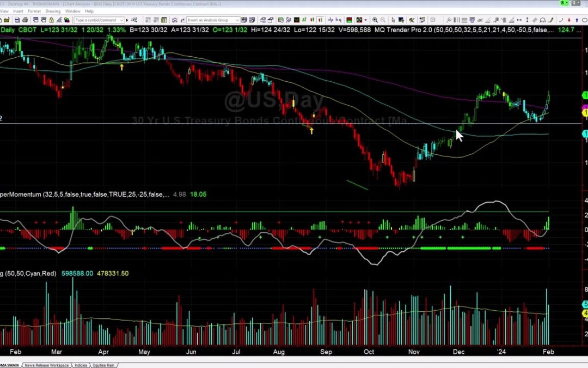Image resolution: width=588 pixels, height=368 pixels.
Task: Open dropdown arrow beside chart color icon
Action: click(x=365, y=20)
